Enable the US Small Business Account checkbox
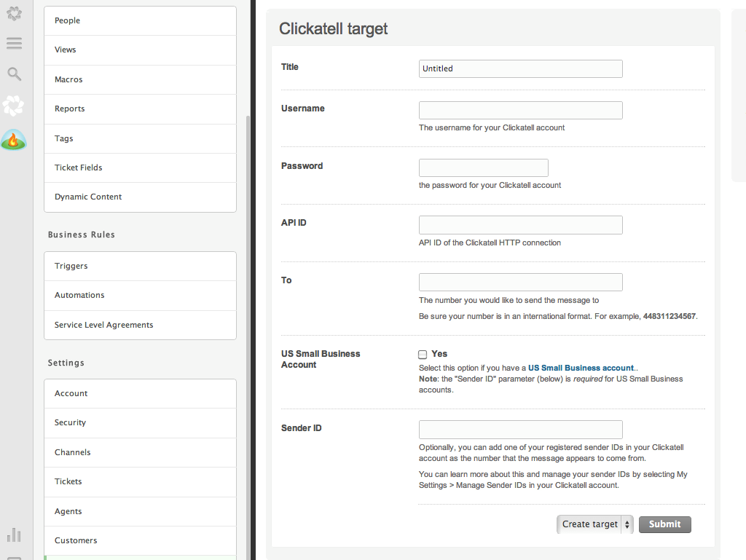Image resolution: width=746 pixels, height=560 pixels. tap(423, 355)
